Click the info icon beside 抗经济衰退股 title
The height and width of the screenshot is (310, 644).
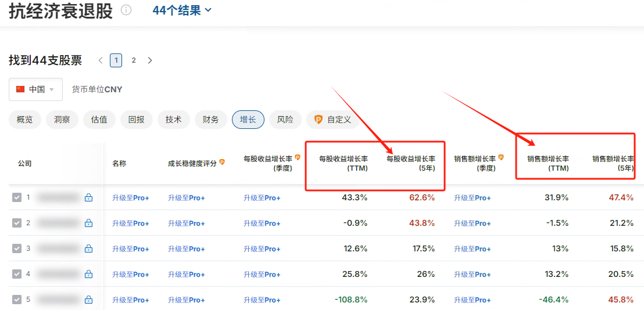point(126,10)
